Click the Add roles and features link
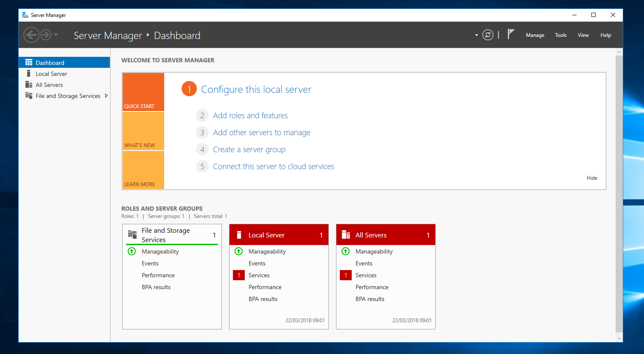Image resolution: width=644 pixels, height=354 pixels. 250,115
